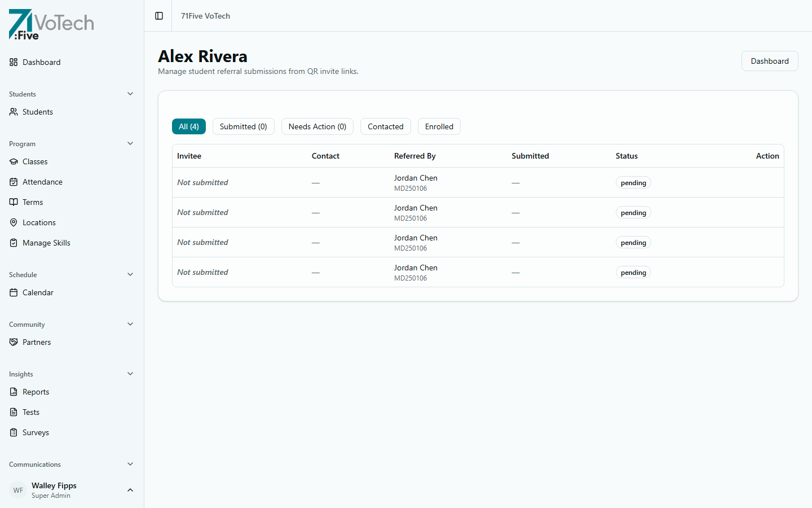Open the Locations page
The width and height of the screenshot is (812, 508).
point(14,222)
